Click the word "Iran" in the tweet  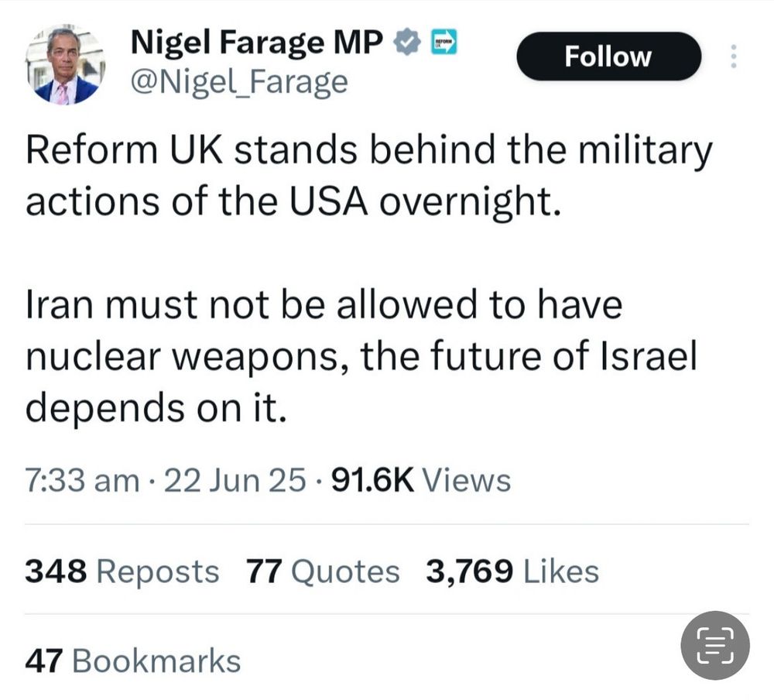pyautogui.click(x=59, y=305)
